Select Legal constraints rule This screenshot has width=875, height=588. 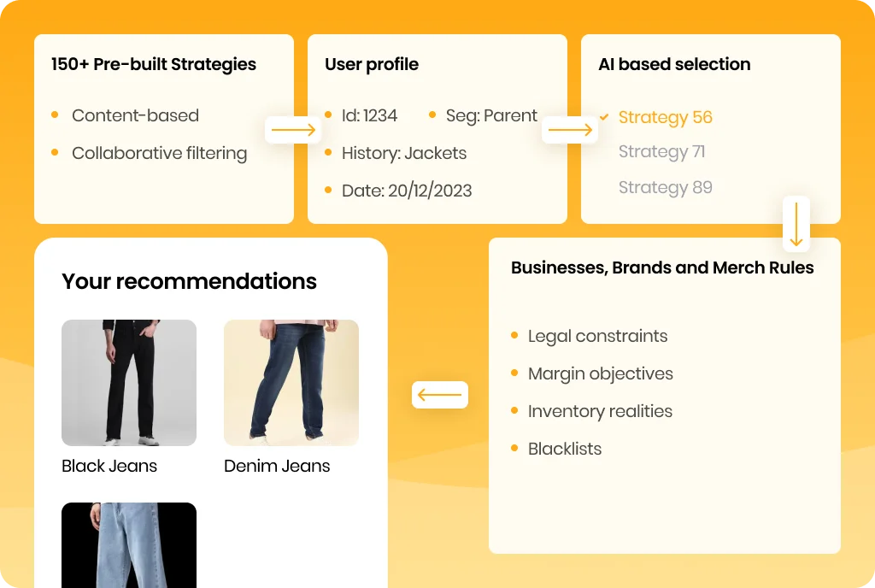coord(597,337)
